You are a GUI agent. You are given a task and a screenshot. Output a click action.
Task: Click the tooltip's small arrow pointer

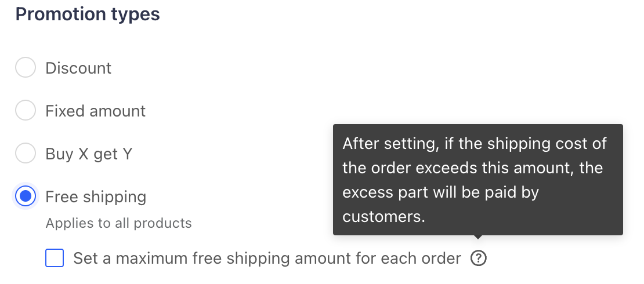(478, 237)
